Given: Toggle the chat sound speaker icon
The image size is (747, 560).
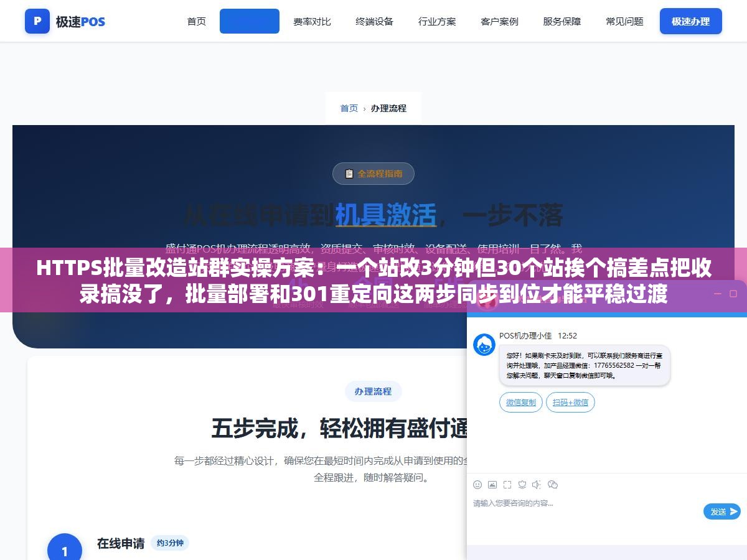Looking at the screenshot, I should click(537, 485).
